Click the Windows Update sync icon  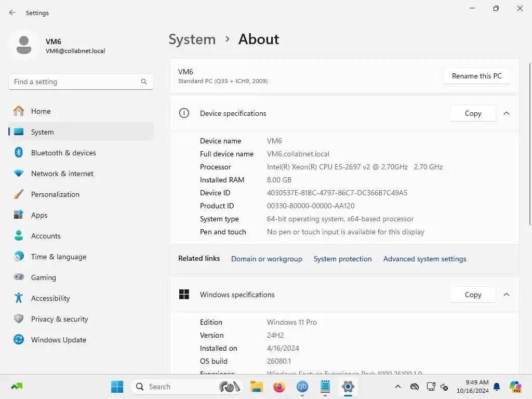(x=19, y=340)
